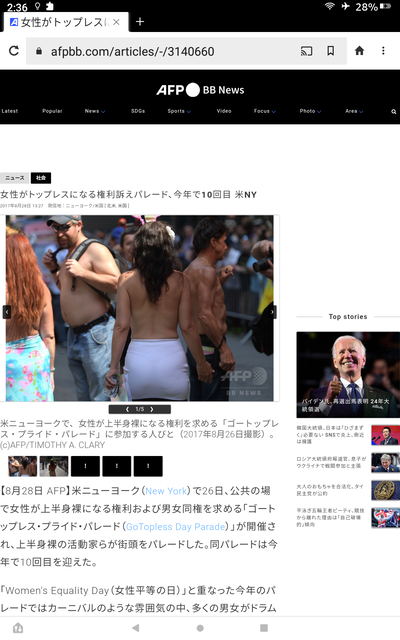This screenshot has width=400, height=640.
Task: Select the second photo thumbnail below the caption
Action: pos(54,467)
